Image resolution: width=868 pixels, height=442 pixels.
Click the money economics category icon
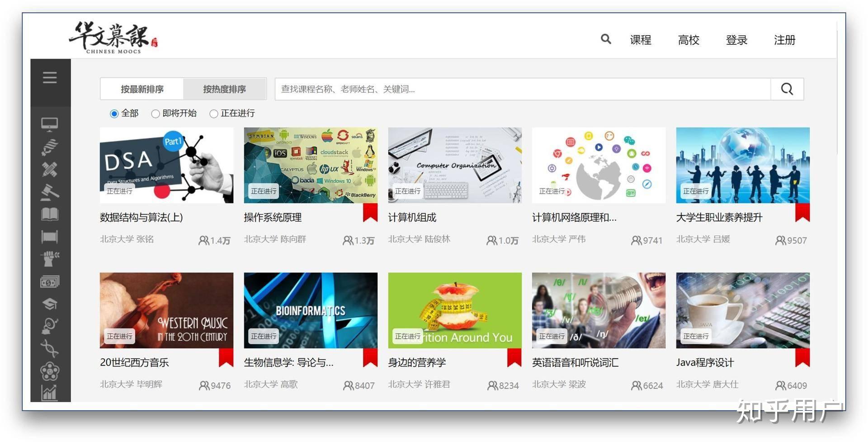pos(50,281)
